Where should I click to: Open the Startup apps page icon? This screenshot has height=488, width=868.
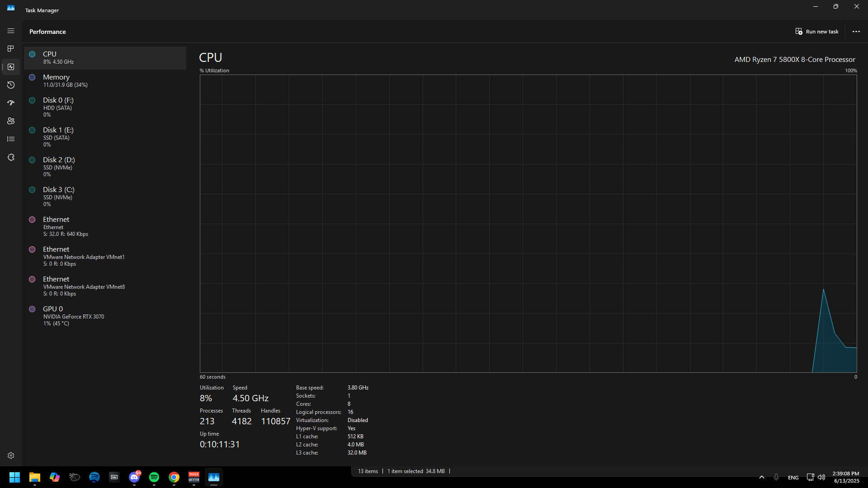tap(11, 103)
